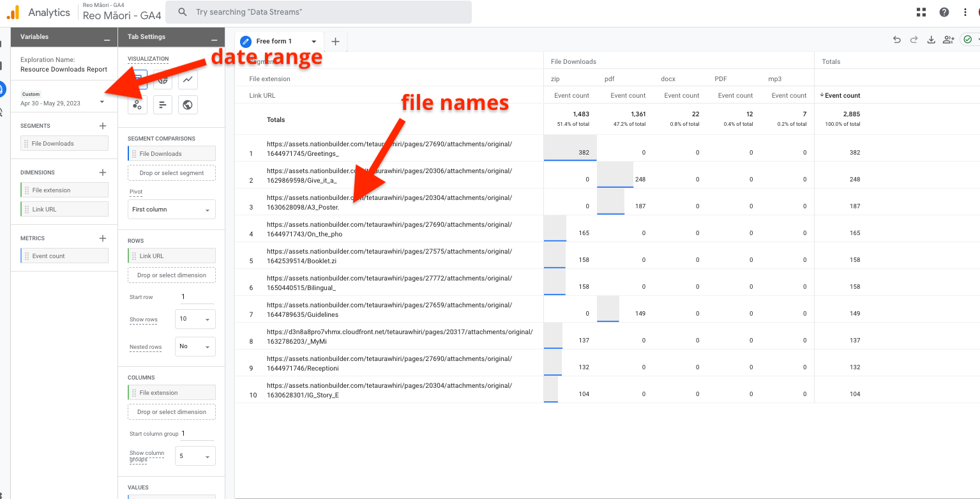
Task: Share exploration with other users
Action: 948,40
